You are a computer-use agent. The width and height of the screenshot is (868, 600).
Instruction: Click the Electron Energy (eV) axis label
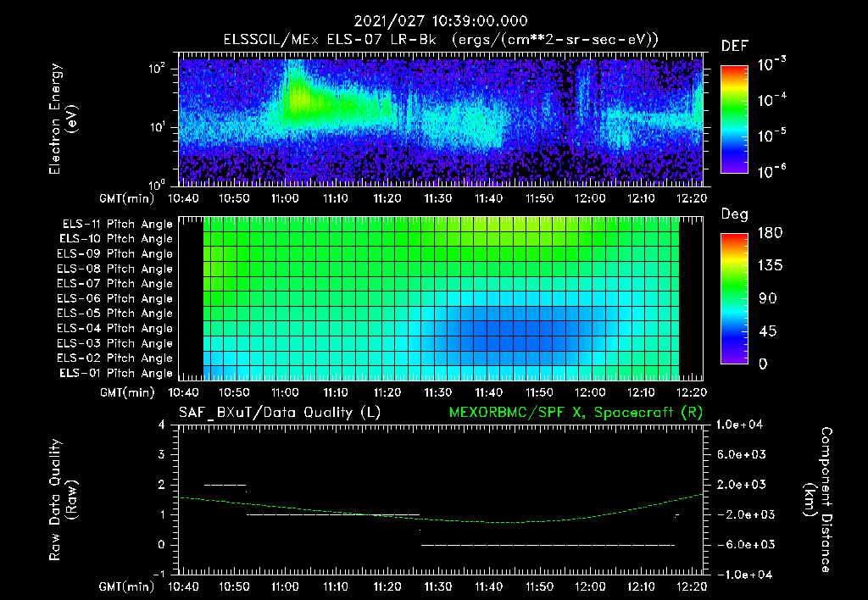pyautogui.click(x=63, y=119)
